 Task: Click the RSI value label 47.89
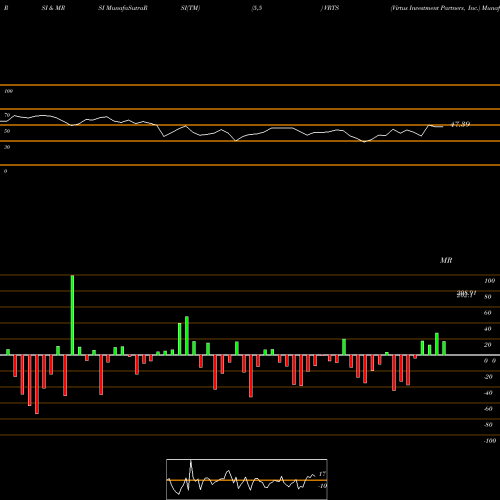point(460,124)
